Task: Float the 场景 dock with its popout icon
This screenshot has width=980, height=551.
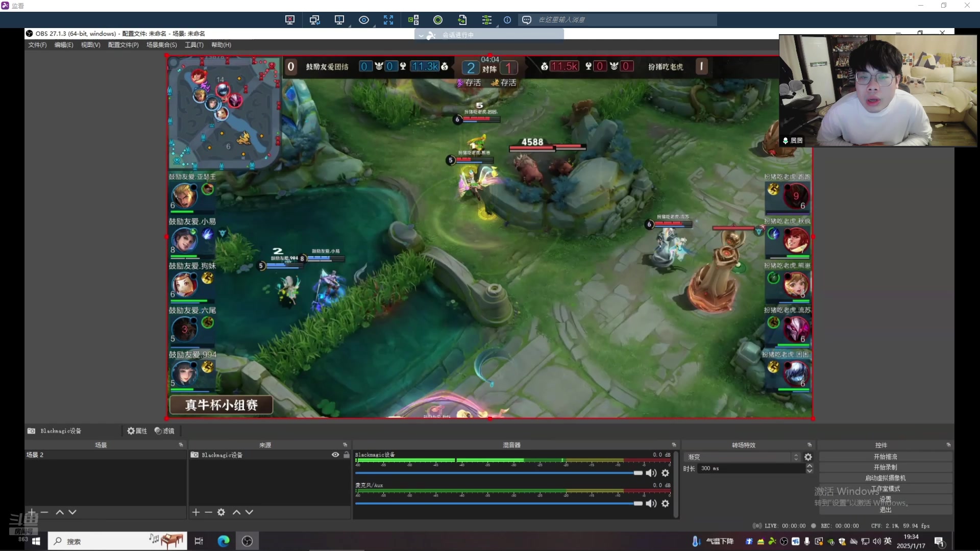Action: (181, 445)
